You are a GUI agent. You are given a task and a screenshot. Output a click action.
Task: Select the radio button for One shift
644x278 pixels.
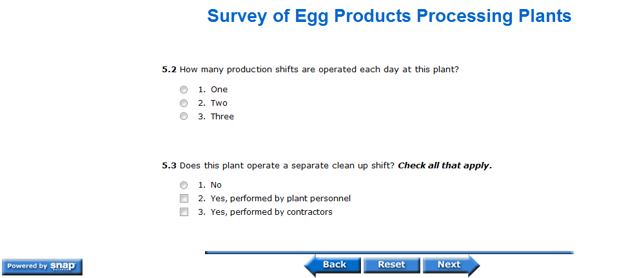coord(184,90)
